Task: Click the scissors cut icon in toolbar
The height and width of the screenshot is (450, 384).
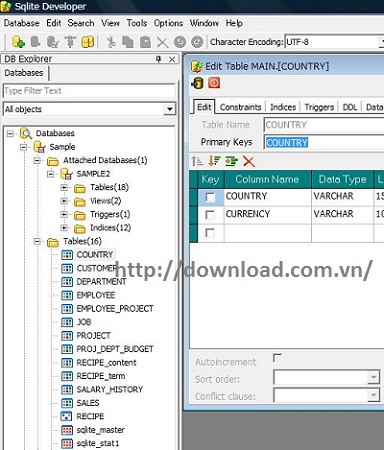Action: coord(111,42)
